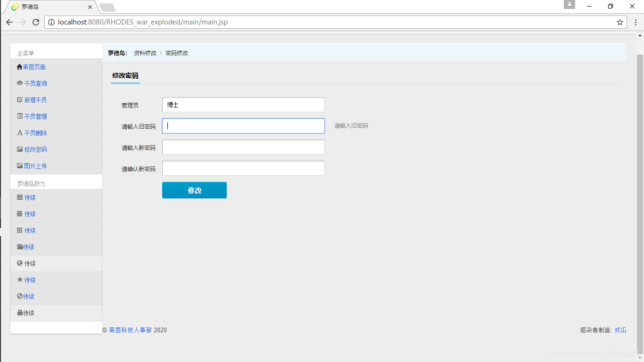Bookmark this page with star icon
644x362 pixels.
click(620, 22)
